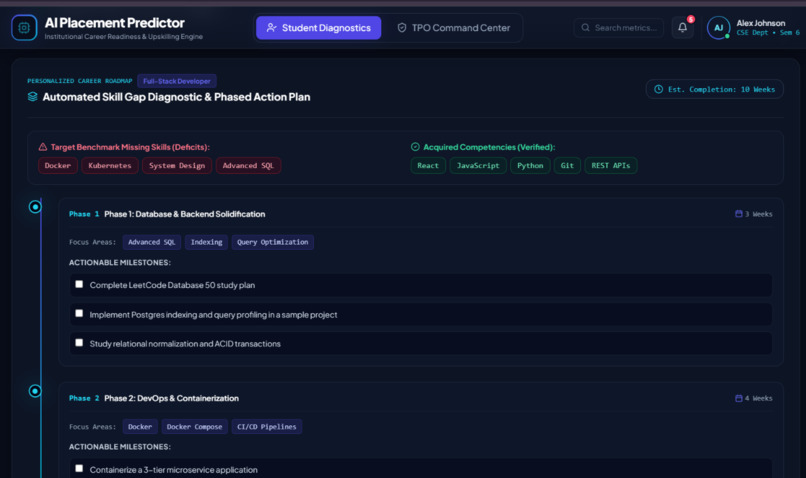Click the red notification count badge
The height and width of the screenshot is (478, 806).
coord(691,20)
